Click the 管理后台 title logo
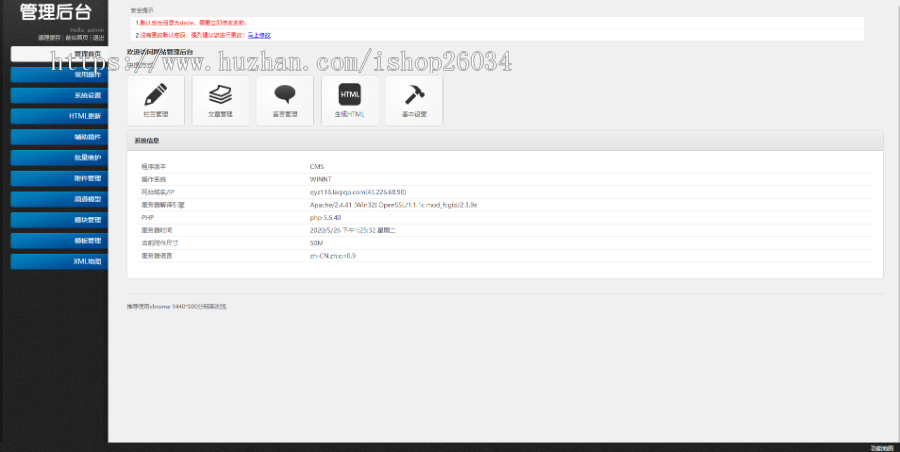The image size is (900, 452). [56, 11]
